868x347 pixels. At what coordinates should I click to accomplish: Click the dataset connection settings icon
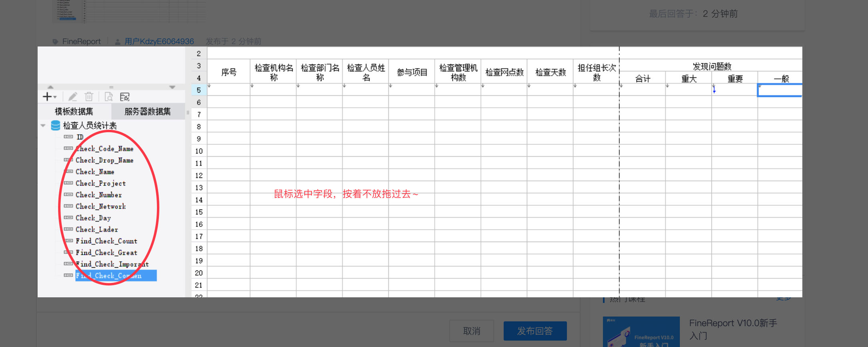coord(125,97)
